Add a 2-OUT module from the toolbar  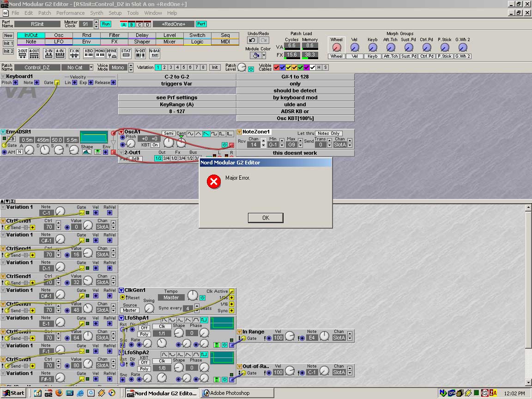[22, 53]
